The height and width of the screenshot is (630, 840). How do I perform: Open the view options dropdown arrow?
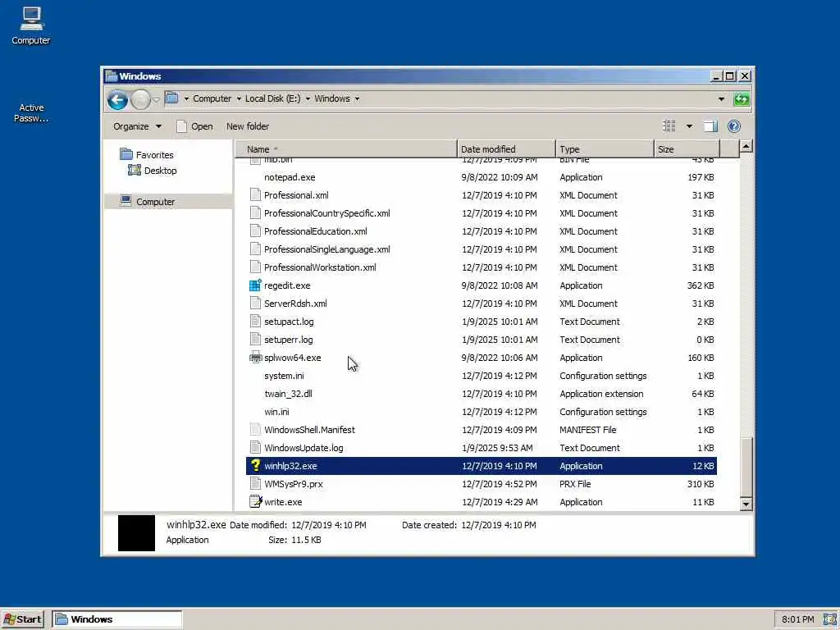point(689,126)
